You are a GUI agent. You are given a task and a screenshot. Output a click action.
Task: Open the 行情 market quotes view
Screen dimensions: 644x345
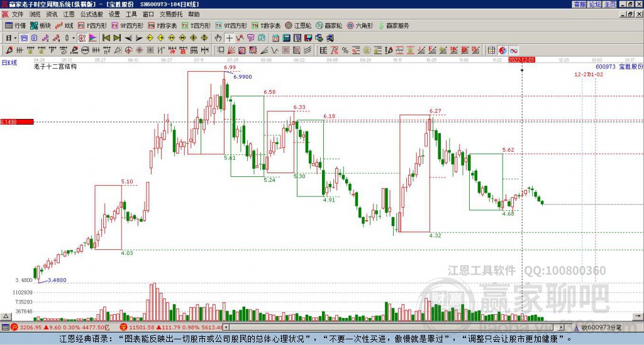pos(15,25)
